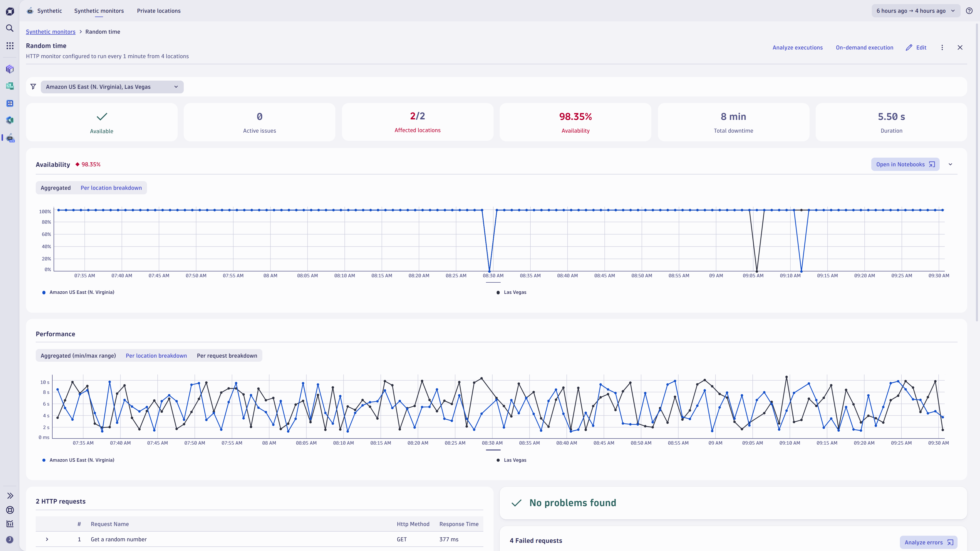Click the Available status card
The width and height of the screenshot is (980, 551).
(x=102, y=122)
